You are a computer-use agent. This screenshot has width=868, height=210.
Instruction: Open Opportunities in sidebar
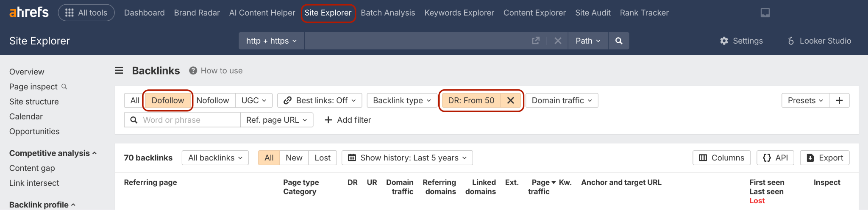(34, 131)
